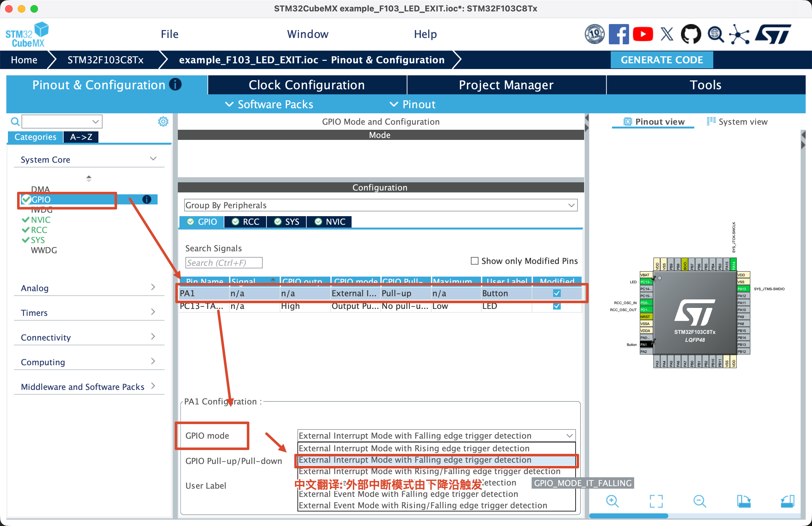Switch to the RCC configuration tab

point(246,222)
